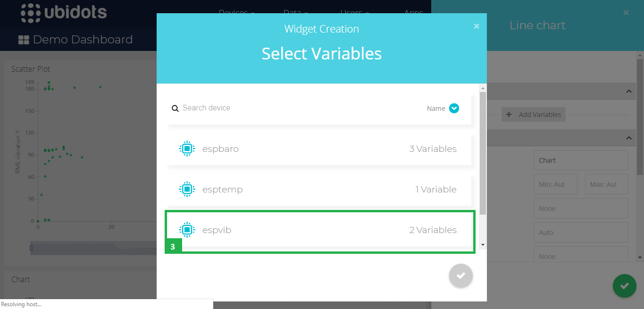Click the green checkmark save button
644x309 pixels.
tap(625, 286)
